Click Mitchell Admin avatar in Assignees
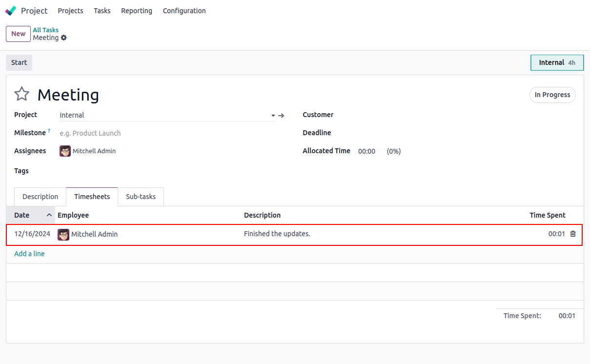This screenshot has width=590, height=364. pos(65,151)
